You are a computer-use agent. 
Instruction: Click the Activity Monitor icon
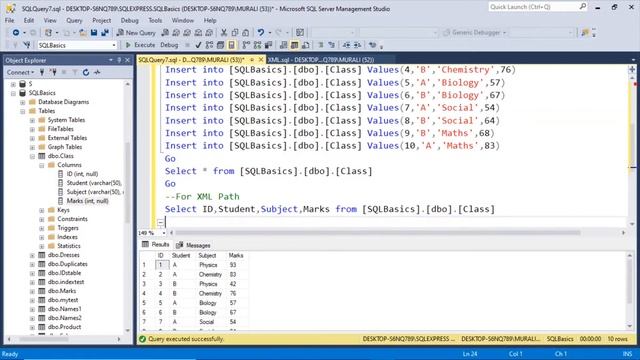97,72
